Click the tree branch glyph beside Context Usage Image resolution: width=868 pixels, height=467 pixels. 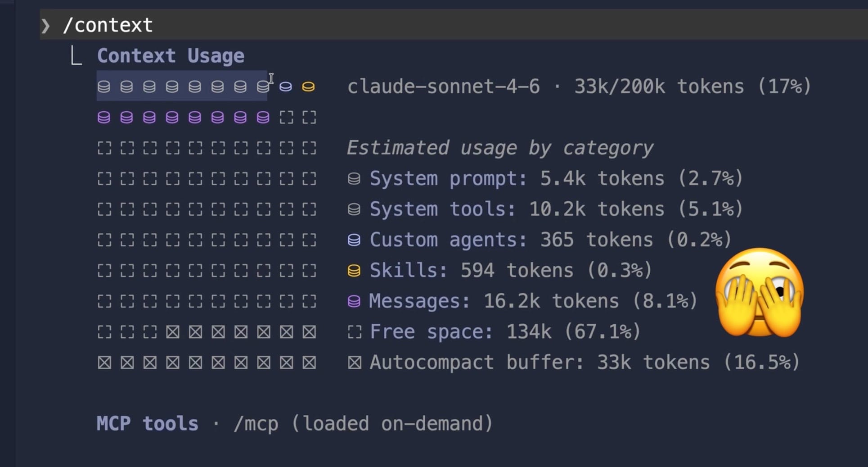(x=76, y=57)
